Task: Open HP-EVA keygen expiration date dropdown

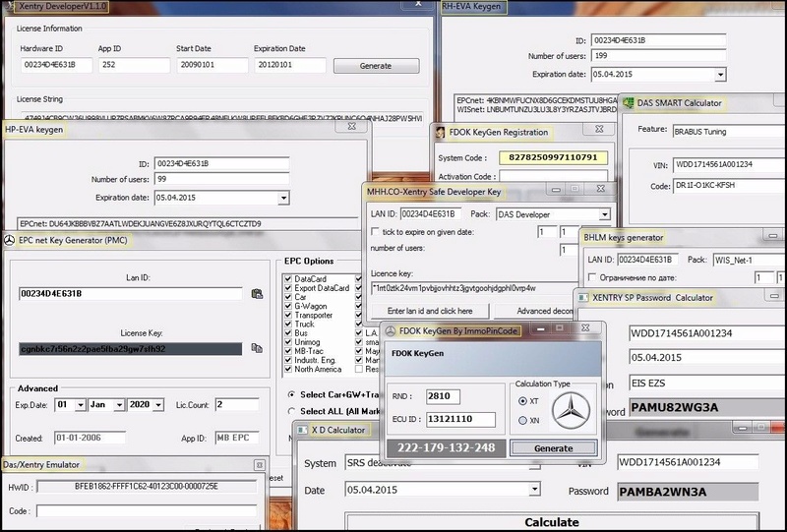Action: (283, 199)
